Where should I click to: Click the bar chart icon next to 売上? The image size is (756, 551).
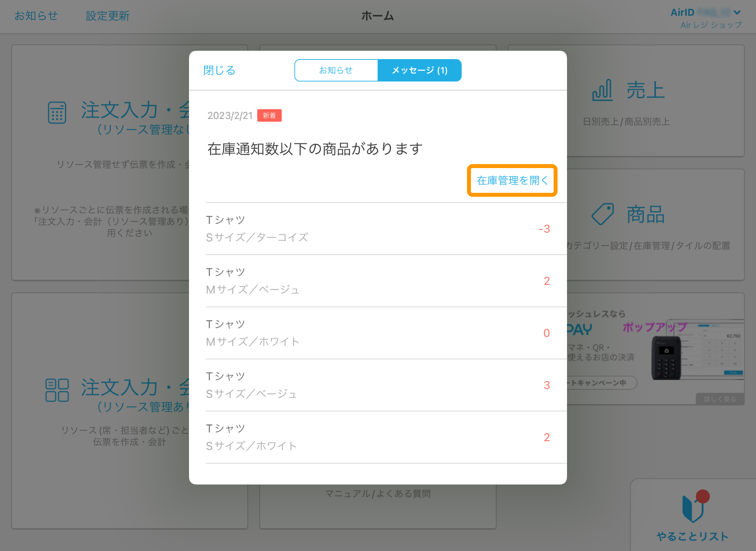coord(602,90)
